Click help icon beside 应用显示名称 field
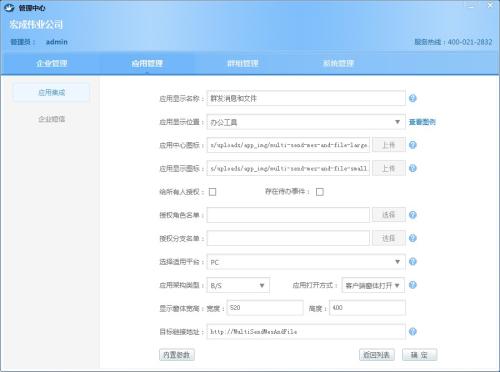500x372 pixels. [x=413, y=98]
